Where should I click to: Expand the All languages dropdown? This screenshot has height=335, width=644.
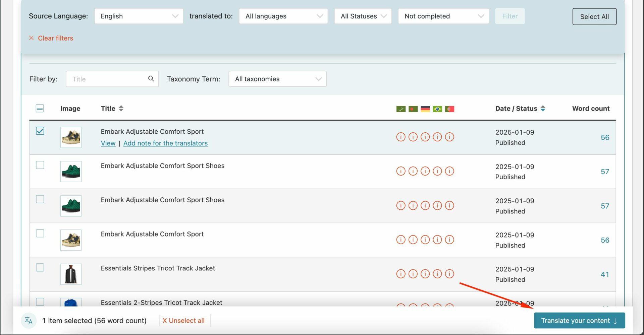(283, 16)
